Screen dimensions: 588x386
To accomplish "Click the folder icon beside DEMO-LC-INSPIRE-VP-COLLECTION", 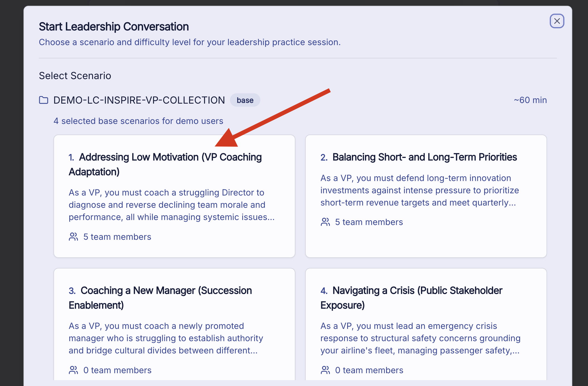I will 43,100.
